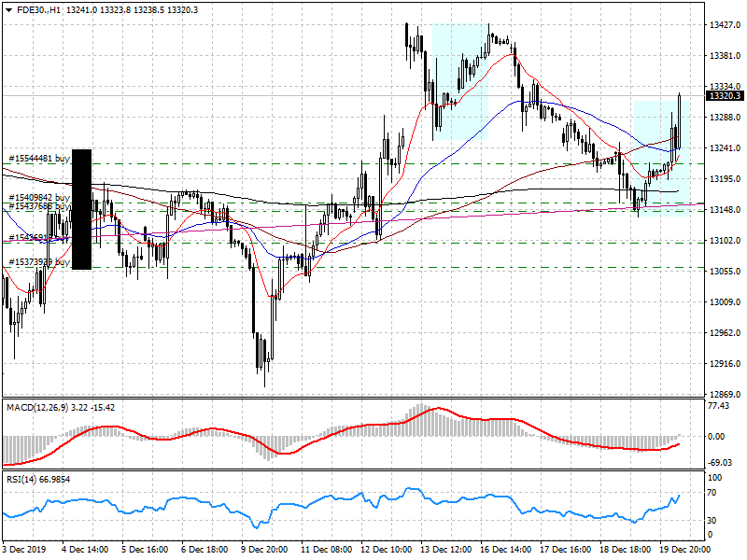Click the MACD scale value 77.43
The width and height of the screenshot is (747, 560).
click(x=718, y=406)
